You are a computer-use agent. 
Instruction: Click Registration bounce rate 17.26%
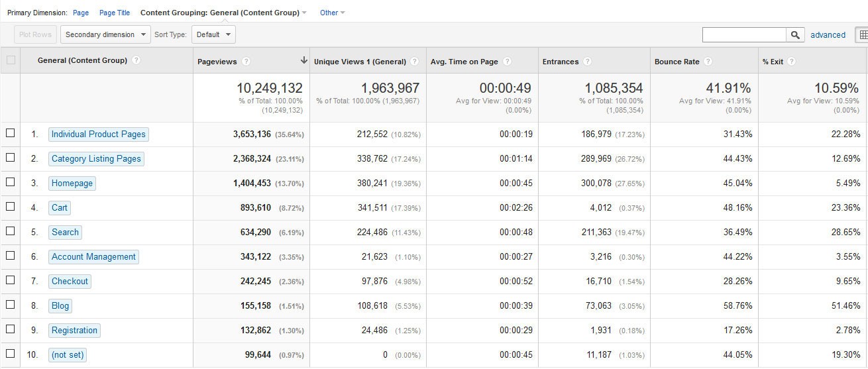click(x=739, y=331)
